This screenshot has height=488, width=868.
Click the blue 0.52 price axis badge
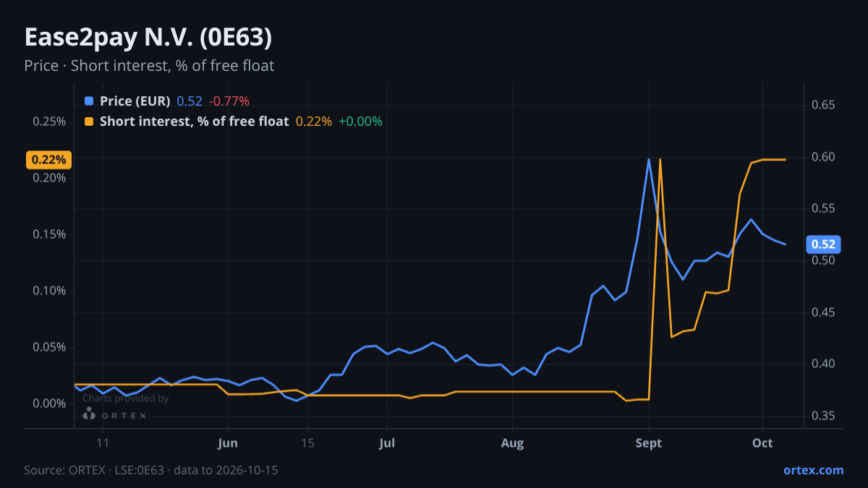(823, 244)
